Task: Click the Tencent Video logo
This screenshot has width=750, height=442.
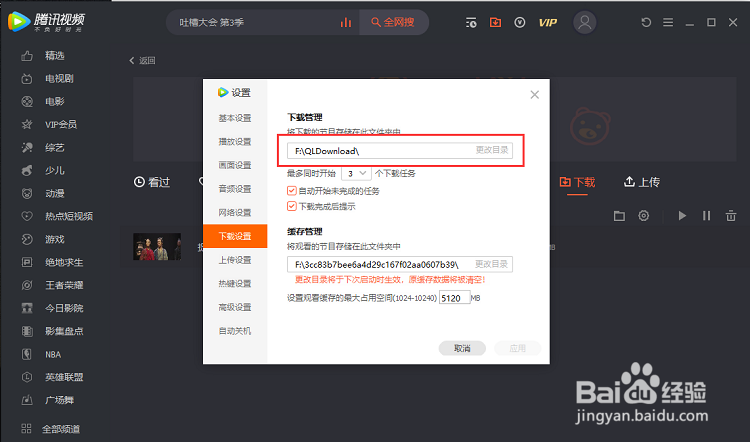Action: (x=46, y=22)
